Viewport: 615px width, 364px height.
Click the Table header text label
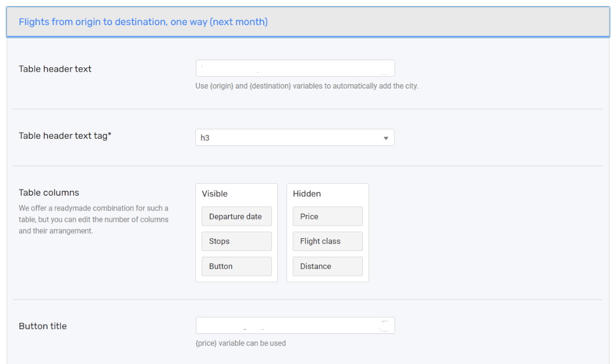(55, 69)
